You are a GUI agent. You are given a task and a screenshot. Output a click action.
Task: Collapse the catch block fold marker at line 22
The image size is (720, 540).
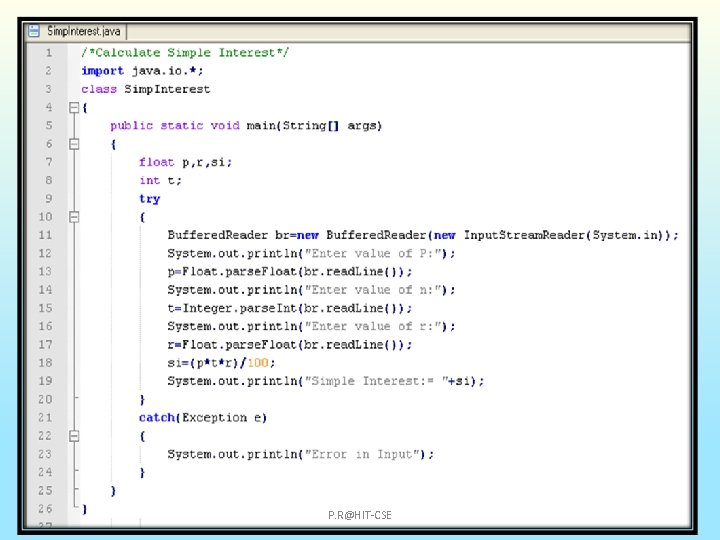coord(74,436)
